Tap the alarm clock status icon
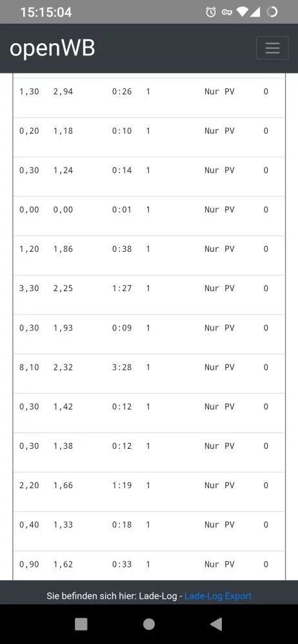This screenshot has width=298, height=644. click(x=211, y=12)
